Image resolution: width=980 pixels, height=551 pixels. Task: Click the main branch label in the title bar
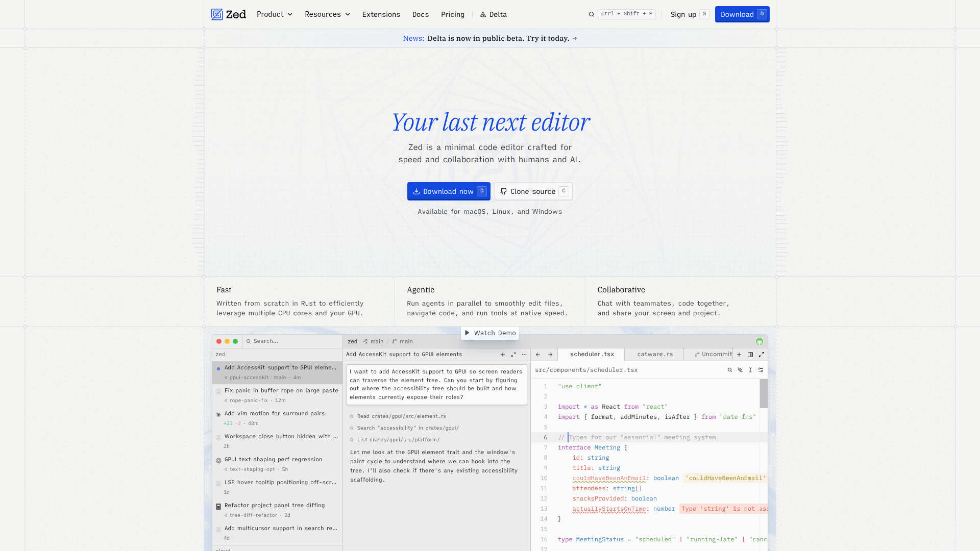click(x=403, y=341)
